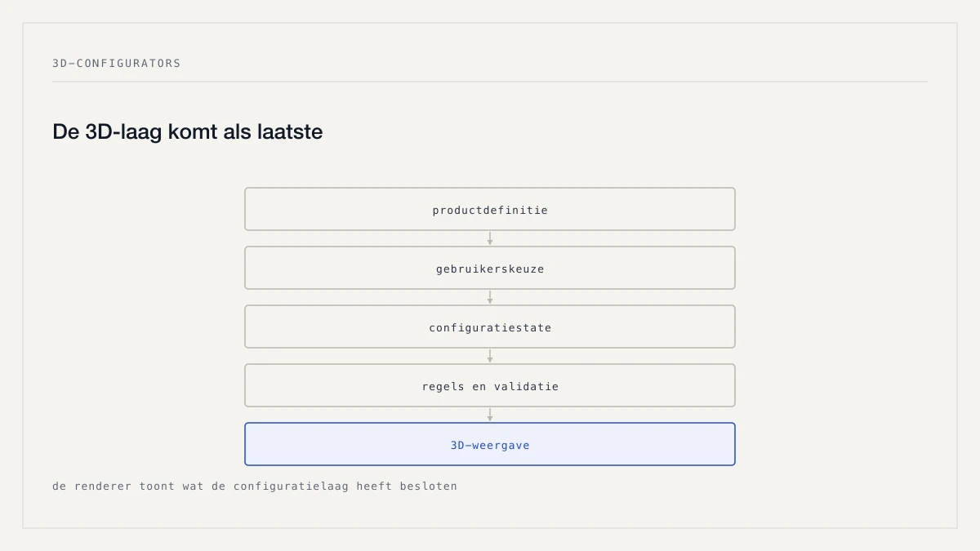Screen dimensions: 980x551
Task: Click the word 'komt' in the title
Action: tap(189, 131)
